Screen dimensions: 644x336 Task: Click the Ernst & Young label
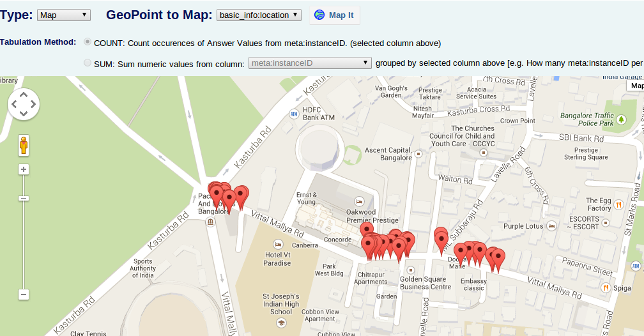coord(307,199)
